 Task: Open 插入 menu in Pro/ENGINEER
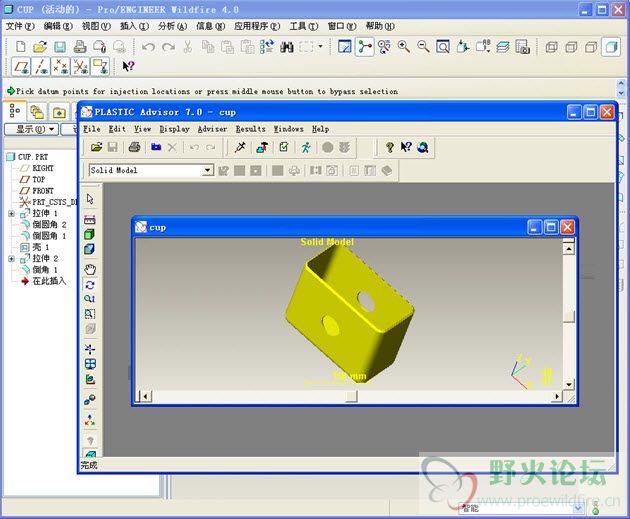point(134,27)
